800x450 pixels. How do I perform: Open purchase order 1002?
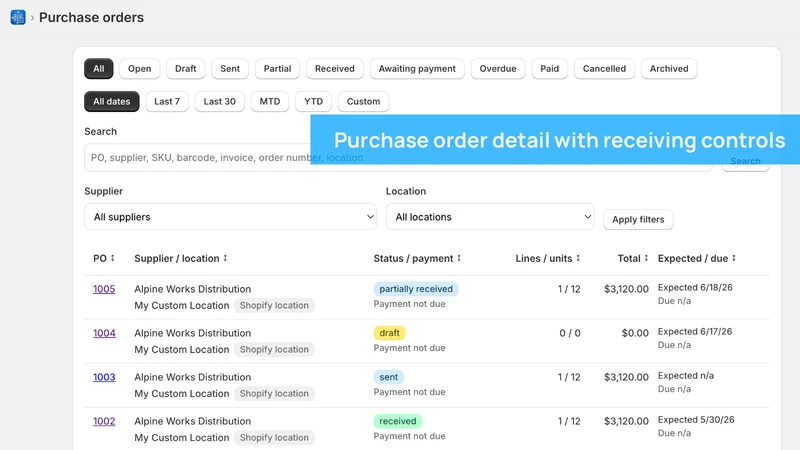[x=104, y=421]
